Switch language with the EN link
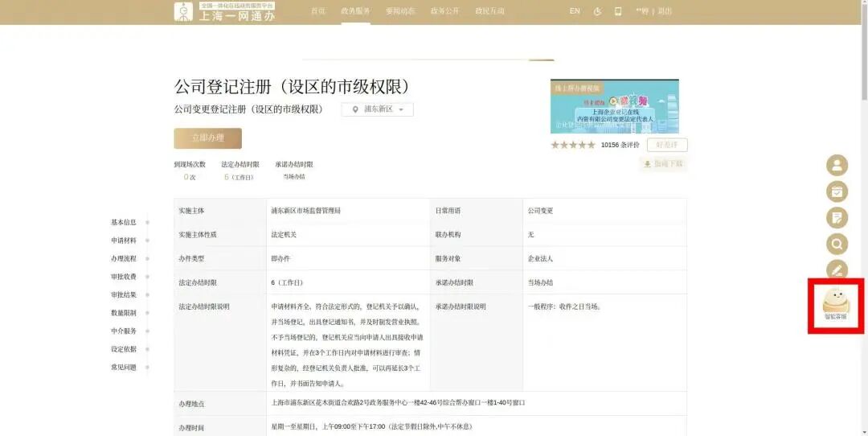Viewport: 868px width, 436px height. tap(575, 11)
